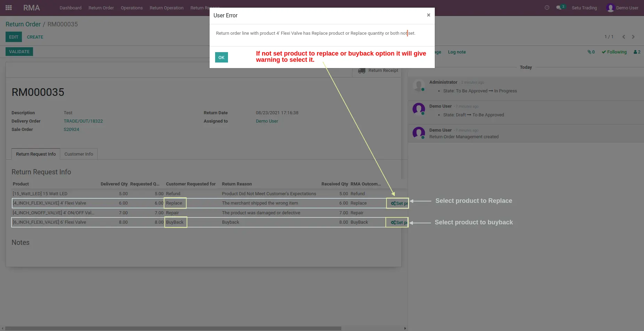Click the attachments paperclip counter

[591, 52]
